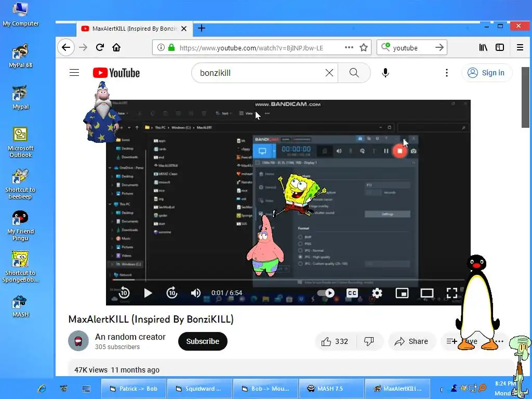The height and width of the screenshot is (399, 532).
Task: Switch to theater mode
Action: click(427, 293)
